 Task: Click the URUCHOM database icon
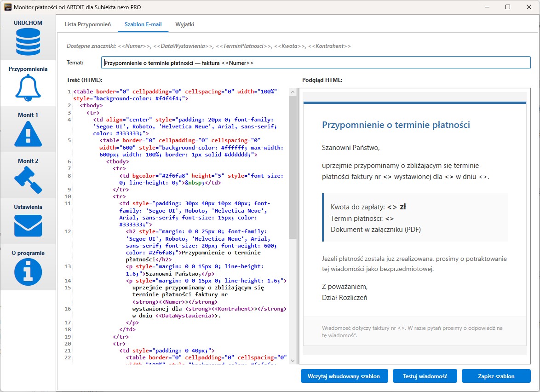click(x=28, y=42)
